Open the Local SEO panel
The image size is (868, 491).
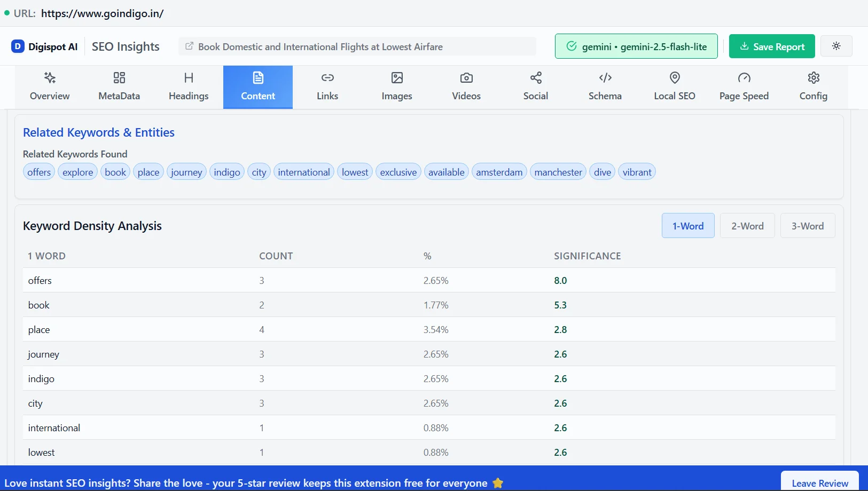pyautogui.click(x=674, y=86)
